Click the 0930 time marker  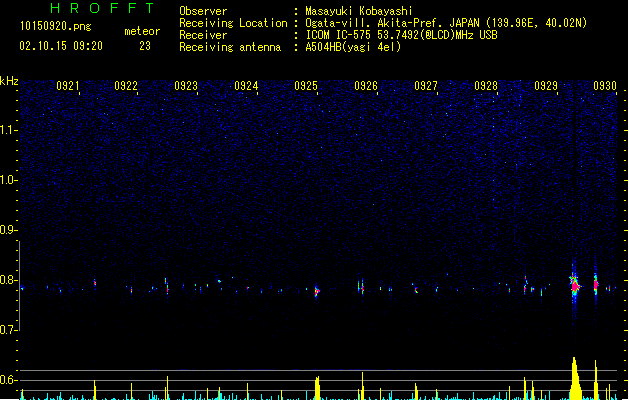[x=605, y=86]
